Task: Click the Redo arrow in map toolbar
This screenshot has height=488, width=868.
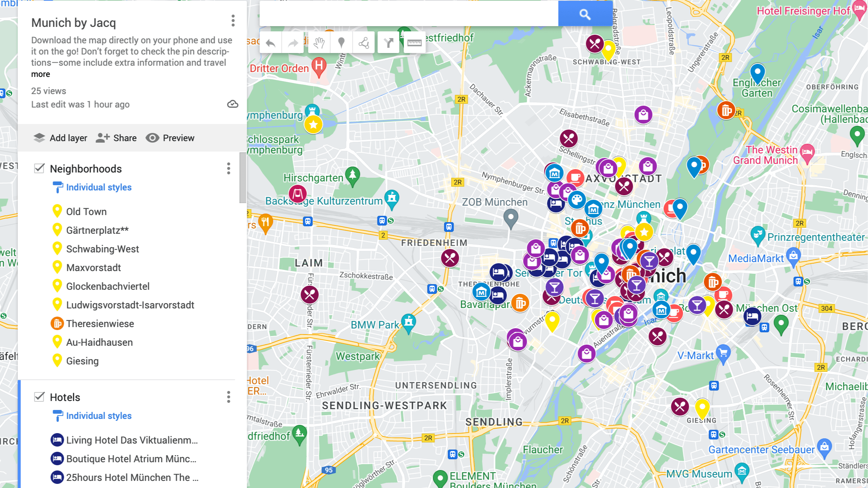Action: tap(293, 43)
